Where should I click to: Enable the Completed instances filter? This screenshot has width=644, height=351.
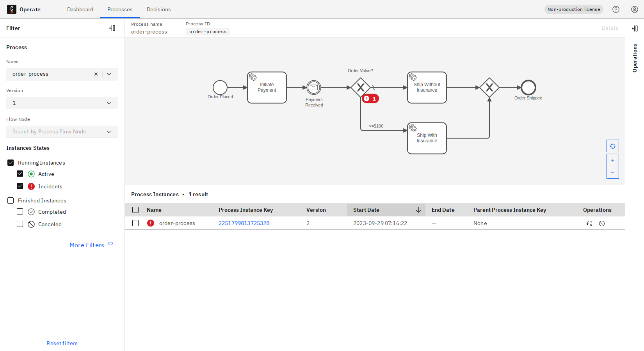click(20, 211)
